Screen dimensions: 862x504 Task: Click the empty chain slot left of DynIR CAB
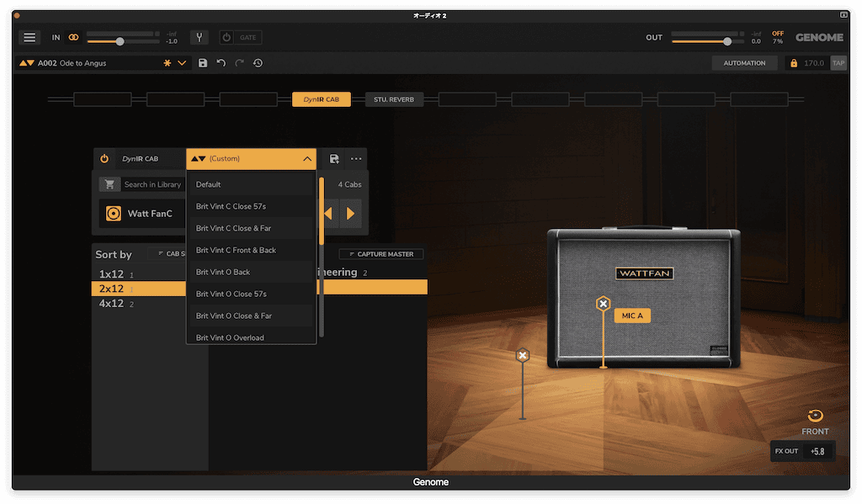[x=248, y=99]
